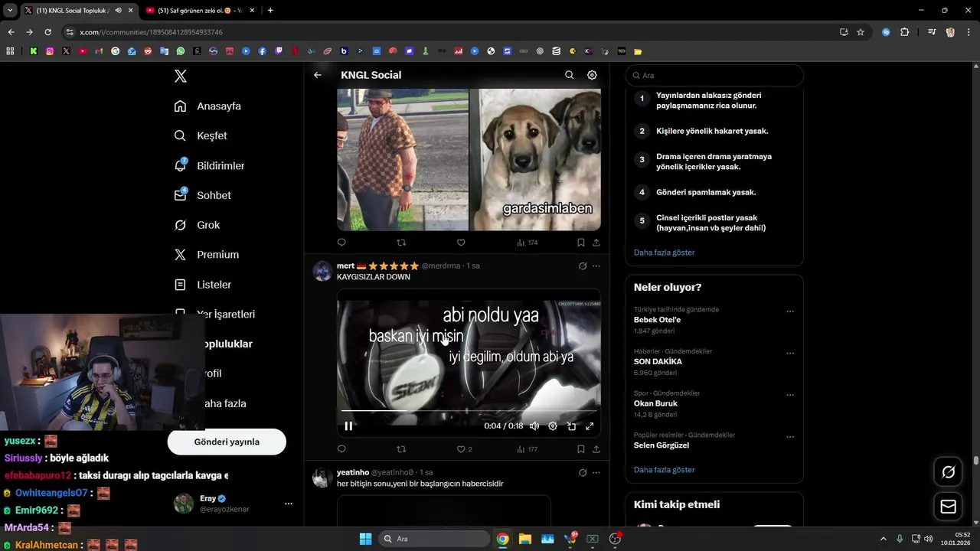Reply to mert's KAYGISIZLAR DOWN post

(341, 449)
